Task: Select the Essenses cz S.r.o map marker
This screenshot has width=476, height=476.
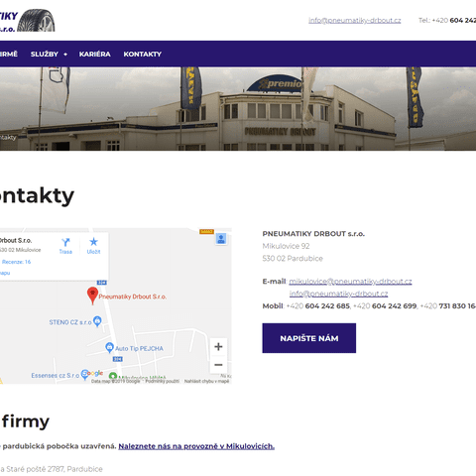Action: [85, 375]
